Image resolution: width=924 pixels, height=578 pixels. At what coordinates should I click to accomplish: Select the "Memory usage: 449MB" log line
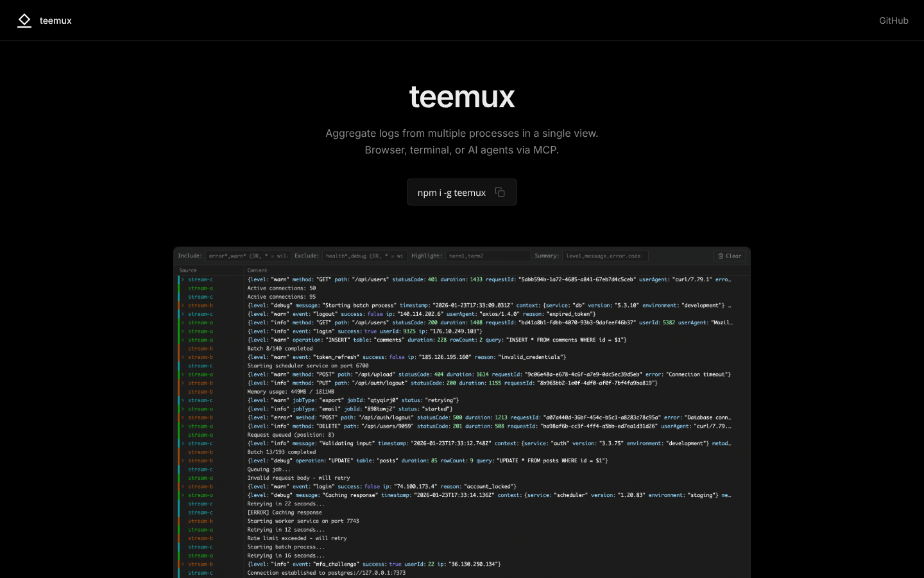tap(291, 392)
